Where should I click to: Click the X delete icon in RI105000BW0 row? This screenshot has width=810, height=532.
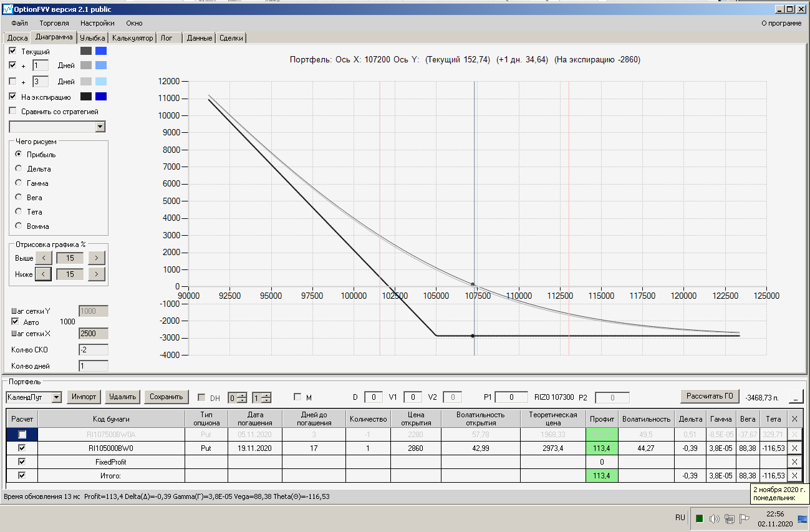[x=794, y=448]
